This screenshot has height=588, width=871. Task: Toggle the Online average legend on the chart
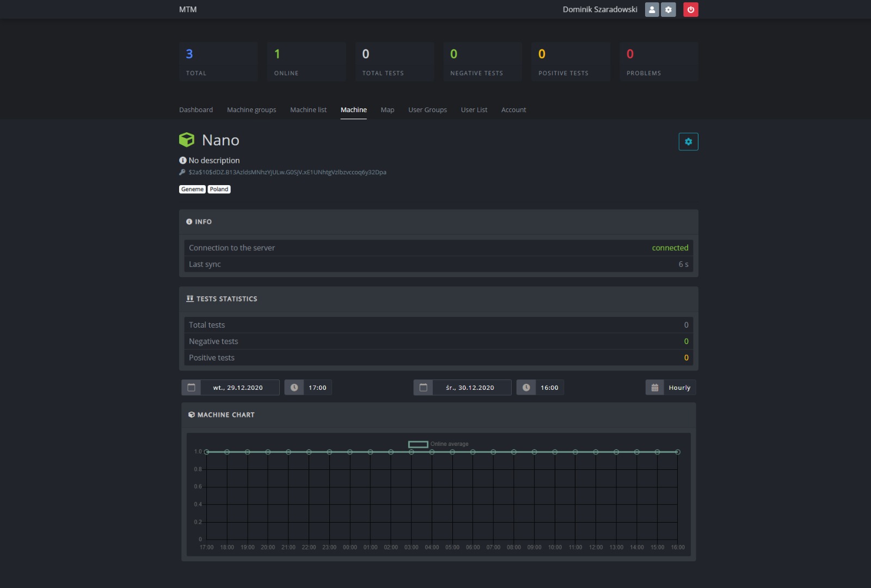tap(418, 444)
